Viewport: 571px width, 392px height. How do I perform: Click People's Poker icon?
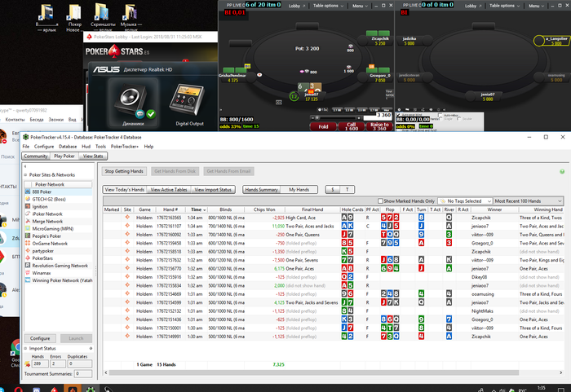(28, 236)
